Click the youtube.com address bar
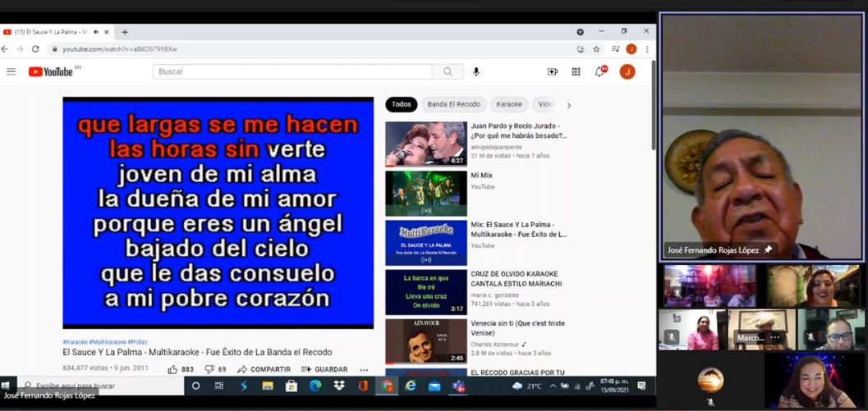Viewport: 868px width, 411px height. tap(310, 48)
